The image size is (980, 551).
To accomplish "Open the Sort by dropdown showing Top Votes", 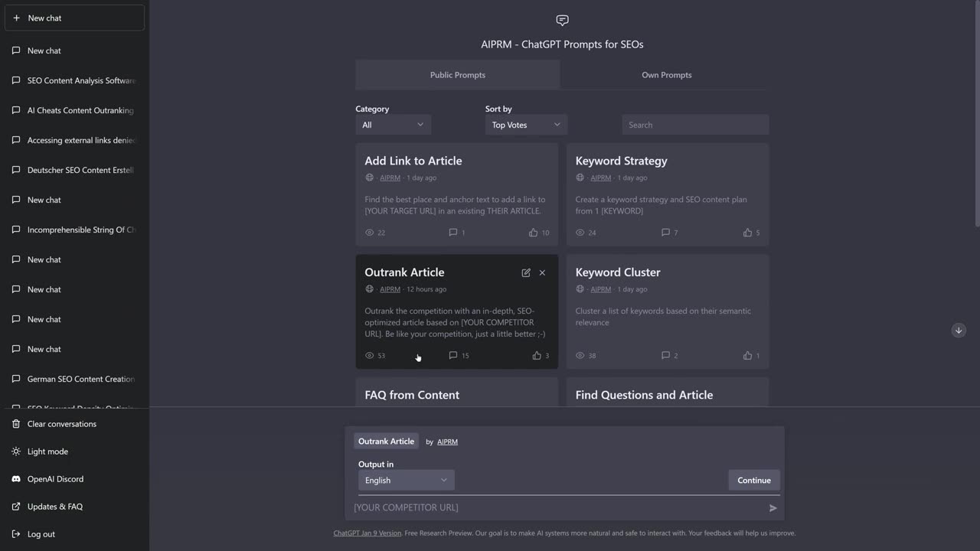I will [x=526, y=125].
